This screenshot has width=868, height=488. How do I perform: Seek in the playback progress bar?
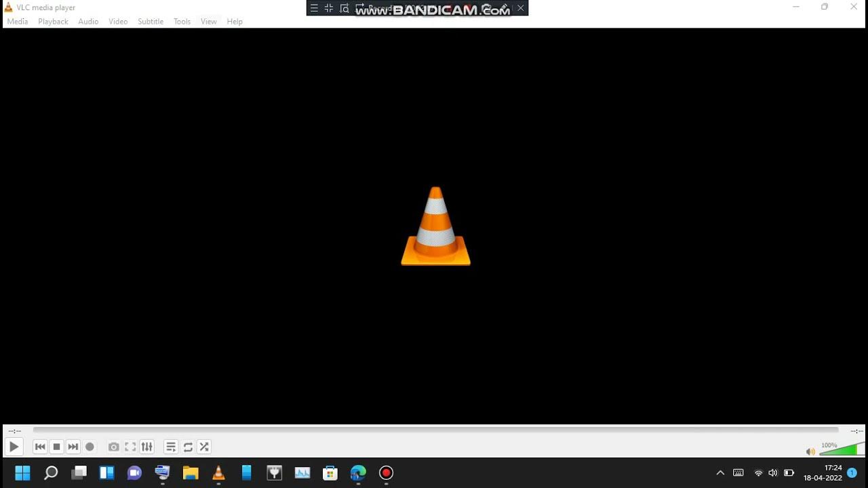coord(435,430)
